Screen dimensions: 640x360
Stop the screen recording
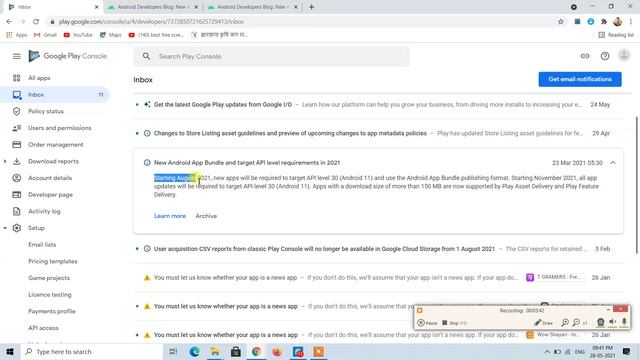tap(454, 323)
